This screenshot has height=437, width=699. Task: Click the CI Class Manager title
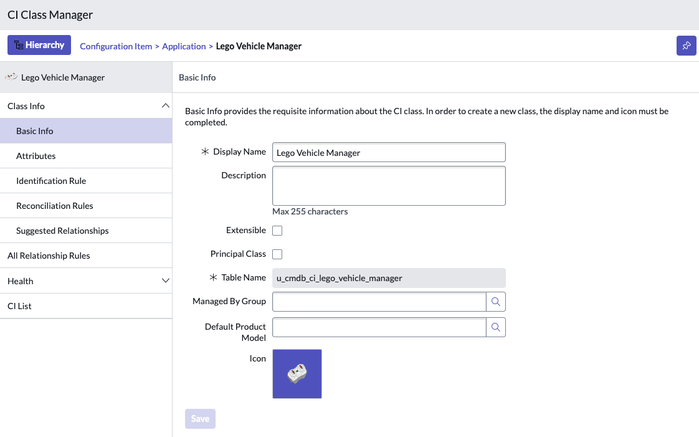(50, 15)
